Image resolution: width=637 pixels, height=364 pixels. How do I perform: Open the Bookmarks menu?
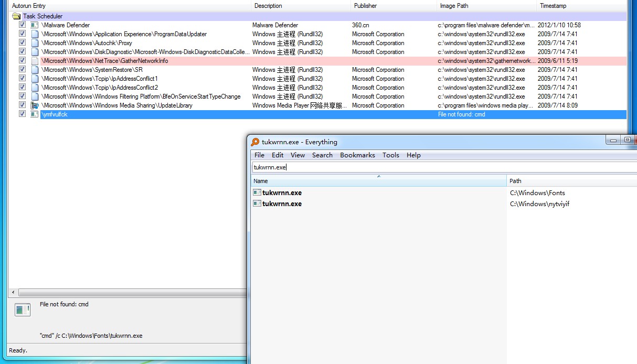pyautogui.click(x=357, y=155)
